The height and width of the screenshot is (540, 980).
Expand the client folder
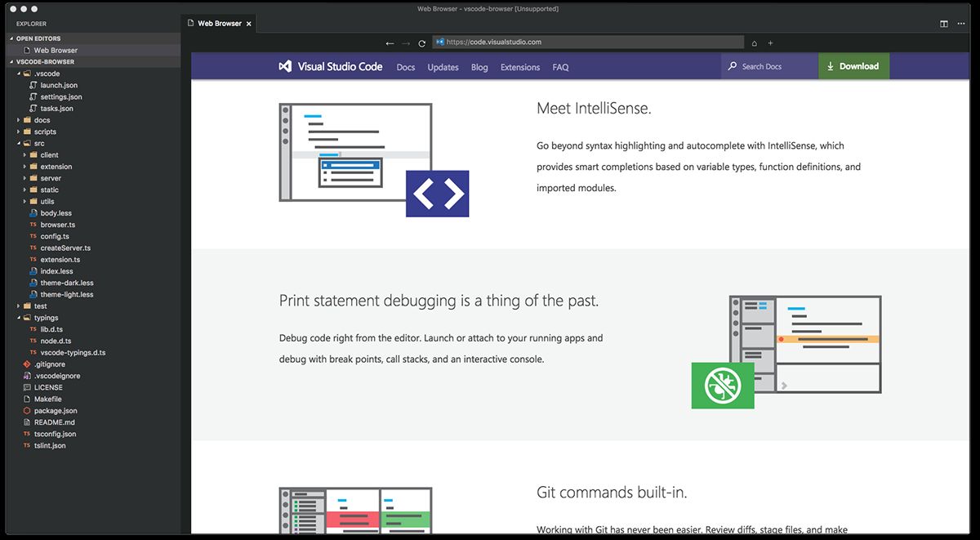click(x=25, y=154)
